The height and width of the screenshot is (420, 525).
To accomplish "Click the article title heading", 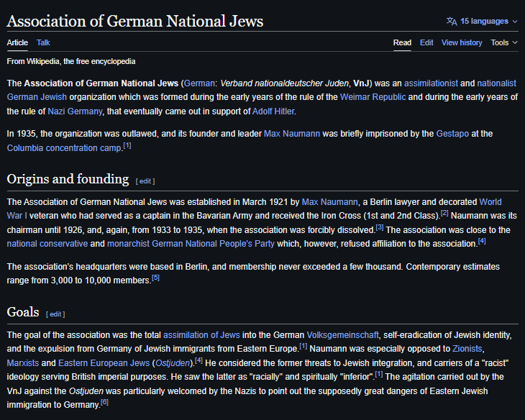I will click(x=135, y=21).
